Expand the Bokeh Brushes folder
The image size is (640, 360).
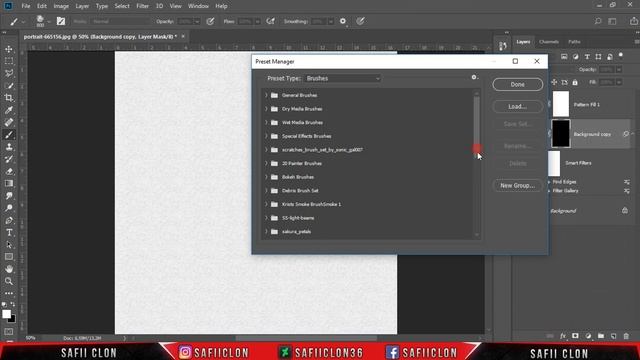pos(266,177)
